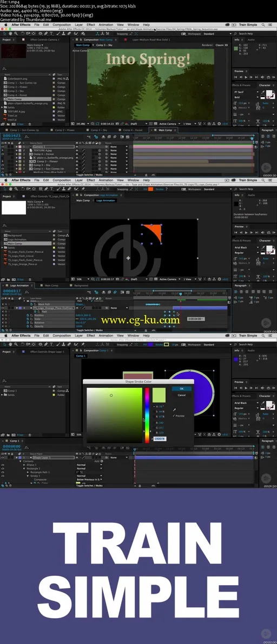Click the eyedropper in the Shape Stroke Color dialog
This screenshot has width=277, height=644.
174,410
